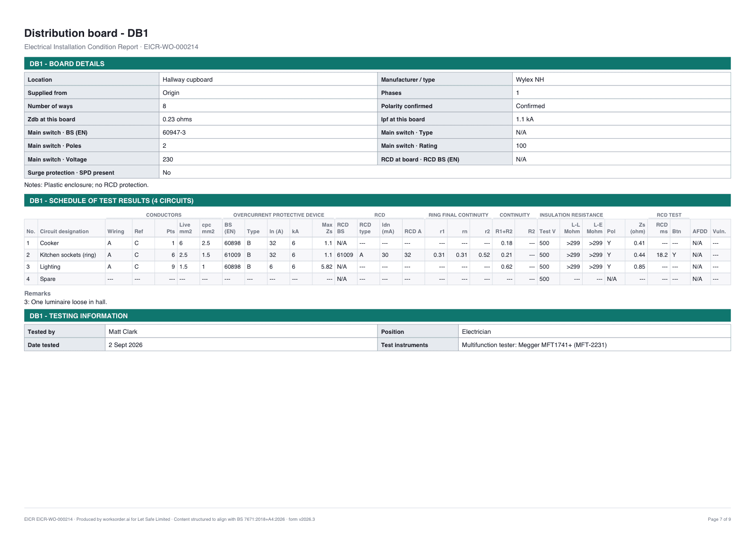The height and width of the screenshot is (534, 756).
Task: Click the 'Lighting' circuit designation
Action: tap(50, 267)
